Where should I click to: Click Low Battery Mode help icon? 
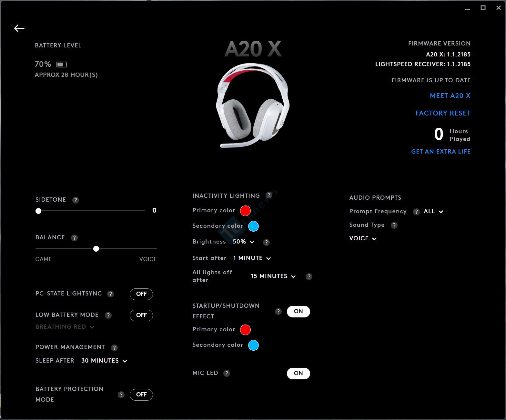click(x=108, y=315)
